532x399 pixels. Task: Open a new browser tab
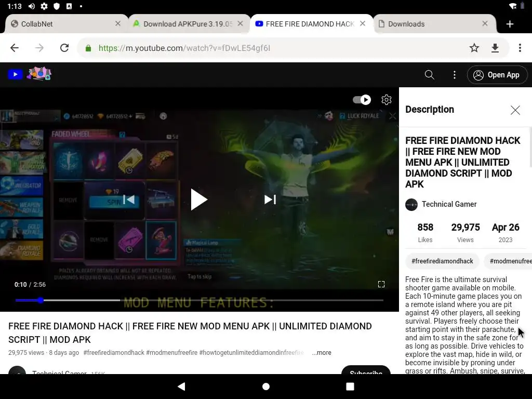point(510,24)
